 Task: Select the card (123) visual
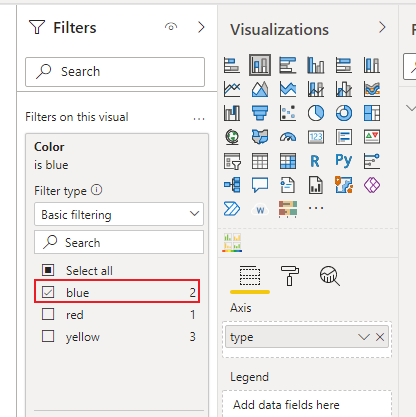click(x=316, y=137)
